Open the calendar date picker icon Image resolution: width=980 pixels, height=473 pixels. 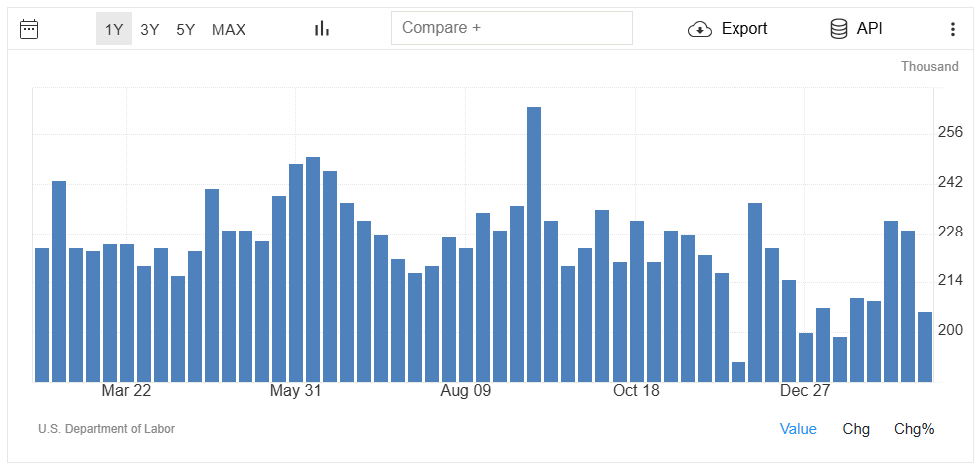coord(29,29)
